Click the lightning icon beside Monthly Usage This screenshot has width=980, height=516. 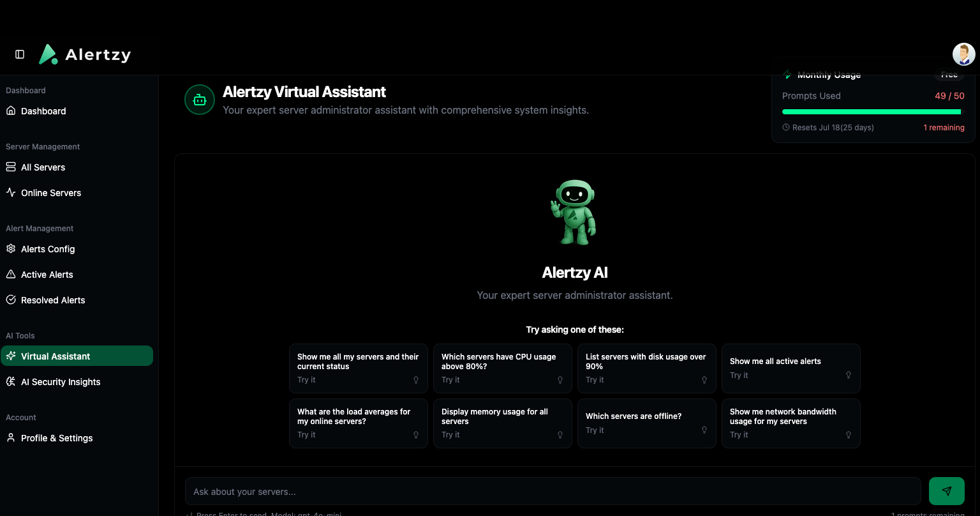[x=787, y=75]
